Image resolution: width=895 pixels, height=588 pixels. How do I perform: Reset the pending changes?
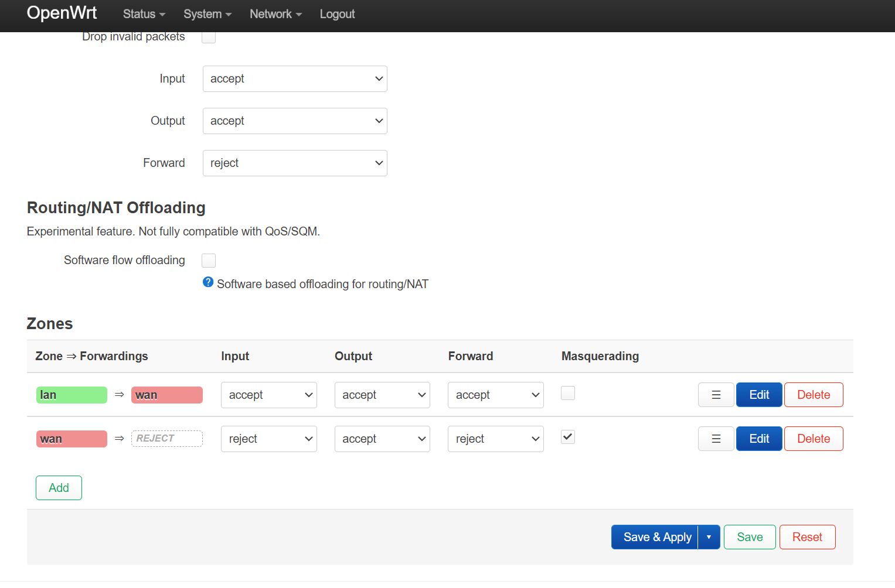807,537
